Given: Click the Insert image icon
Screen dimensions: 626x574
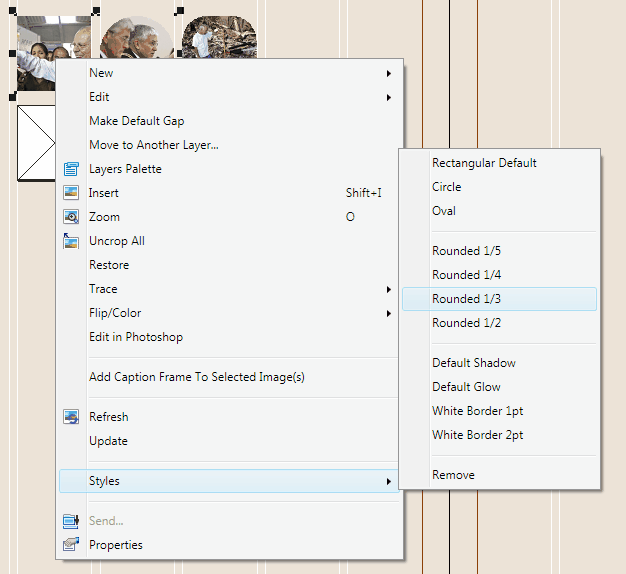Looking at the screenshot, I should coord(71,193).
